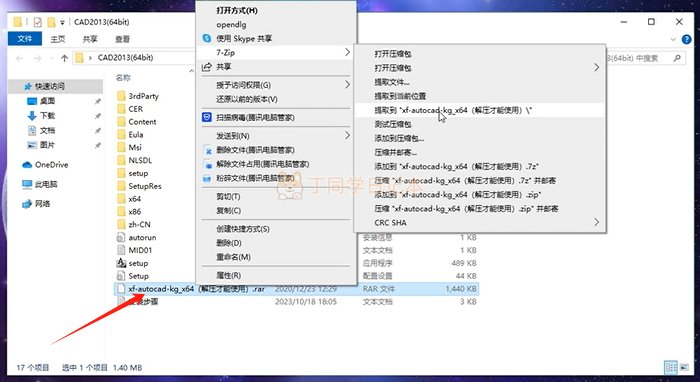Choose 测试压缩包
The image size is (700, 382).
[x=479, y=124]
